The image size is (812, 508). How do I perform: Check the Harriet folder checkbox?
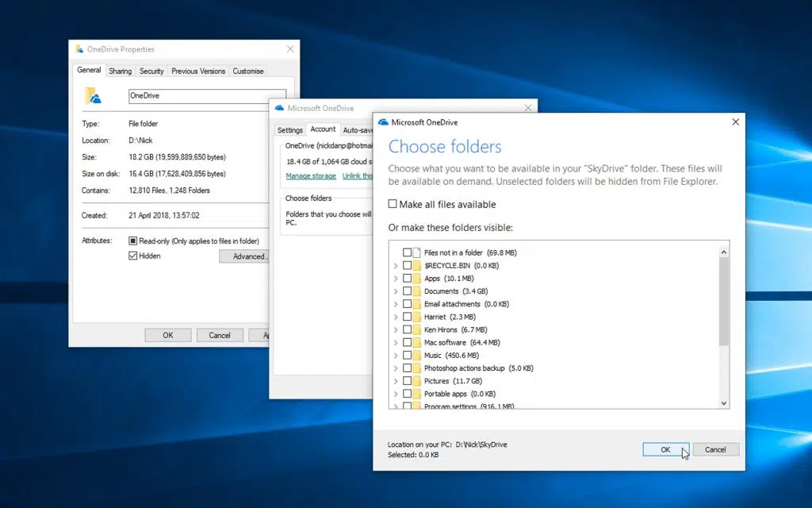click(407, 317)
